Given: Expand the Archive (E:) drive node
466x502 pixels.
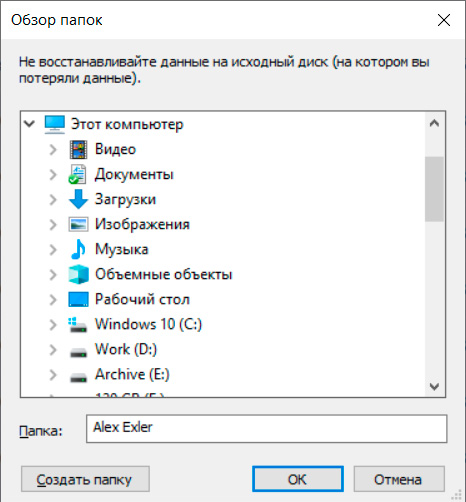Looking at the screenshot, I should point(53,375).
